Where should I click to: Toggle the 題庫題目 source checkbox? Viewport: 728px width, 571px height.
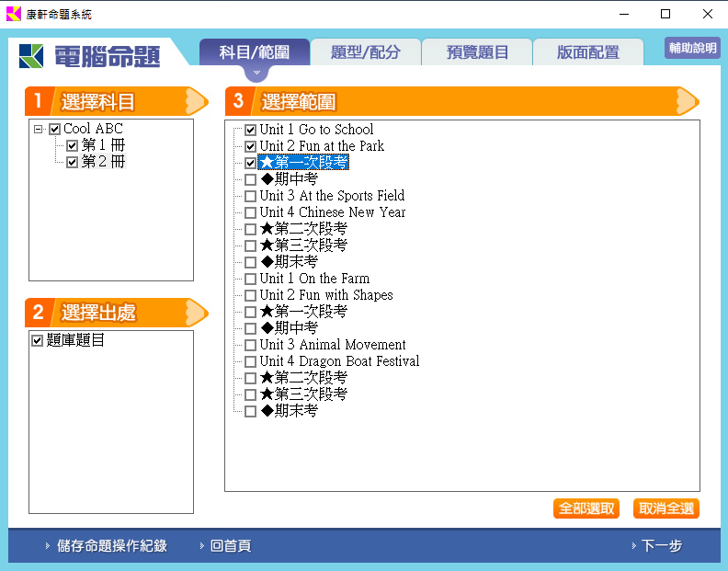(x=37, y=340)
